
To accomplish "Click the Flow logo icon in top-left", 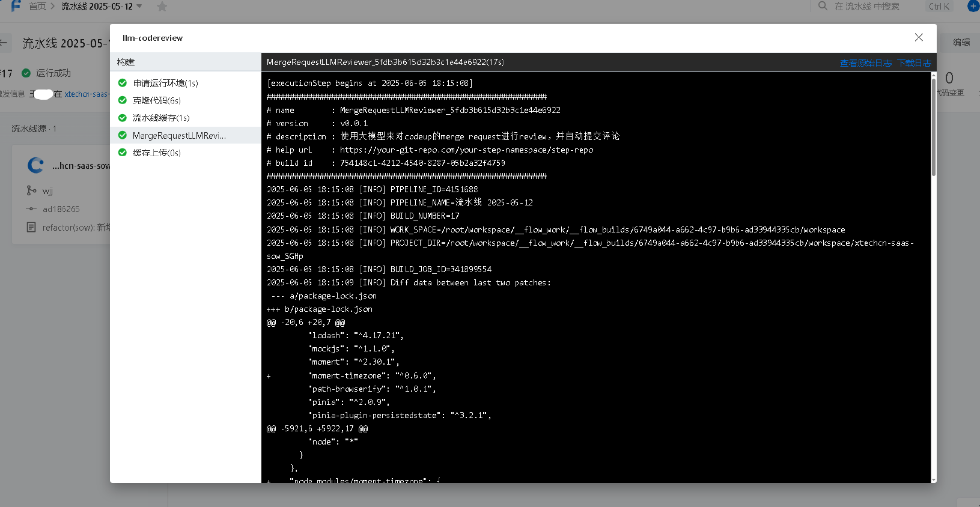I will (x=16, y=6).
